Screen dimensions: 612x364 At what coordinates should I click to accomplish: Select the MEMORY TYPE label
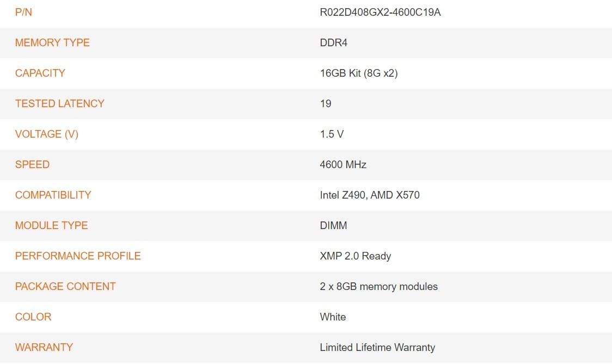[x=52, y=42]
